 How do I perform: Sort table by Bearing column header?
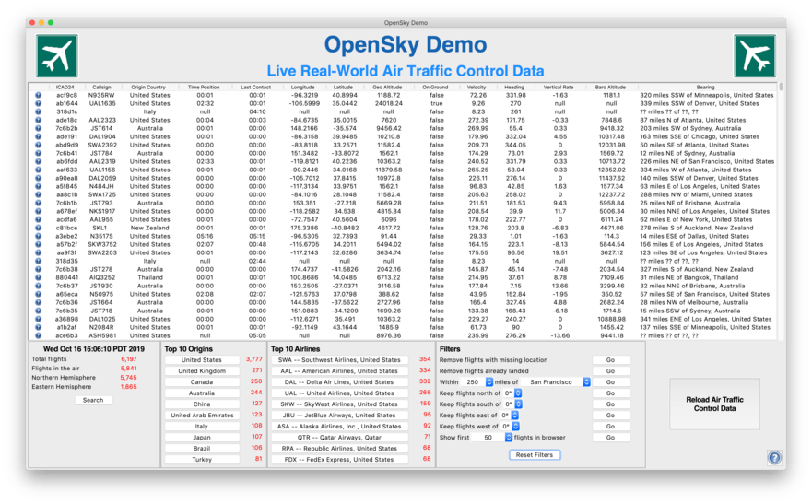coord(705,87)
